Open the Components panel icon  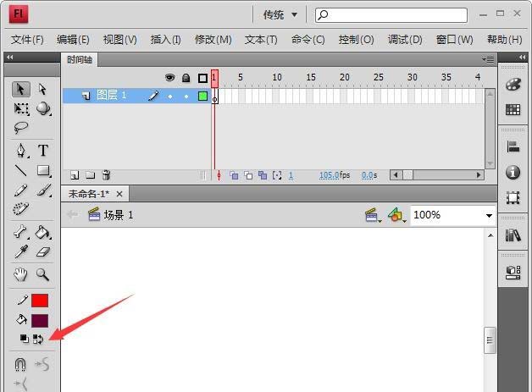coord(513,273)
